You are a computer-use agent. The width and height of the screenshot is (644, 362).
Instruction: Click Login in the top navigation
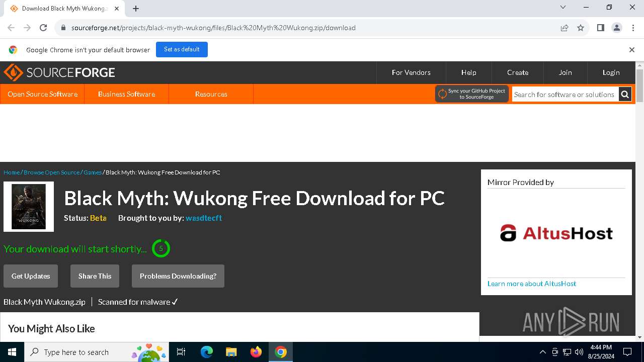[611, 72]
